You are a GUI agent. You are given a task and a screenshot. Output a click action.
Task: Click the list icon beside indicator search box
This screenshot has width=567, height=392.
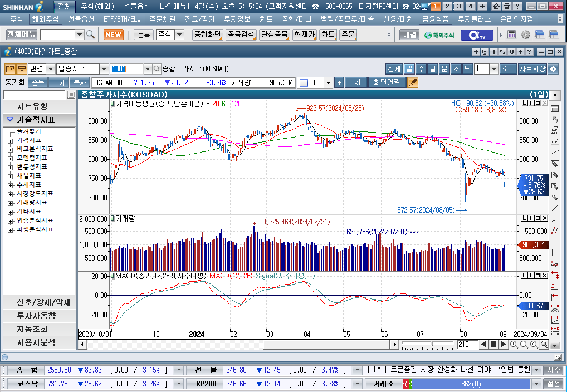(x=71, y=95)
